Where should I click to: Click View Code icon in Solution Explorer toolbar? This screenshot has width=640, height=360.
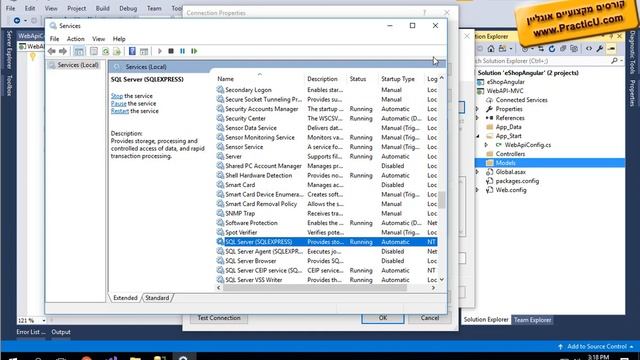point(589,49)
